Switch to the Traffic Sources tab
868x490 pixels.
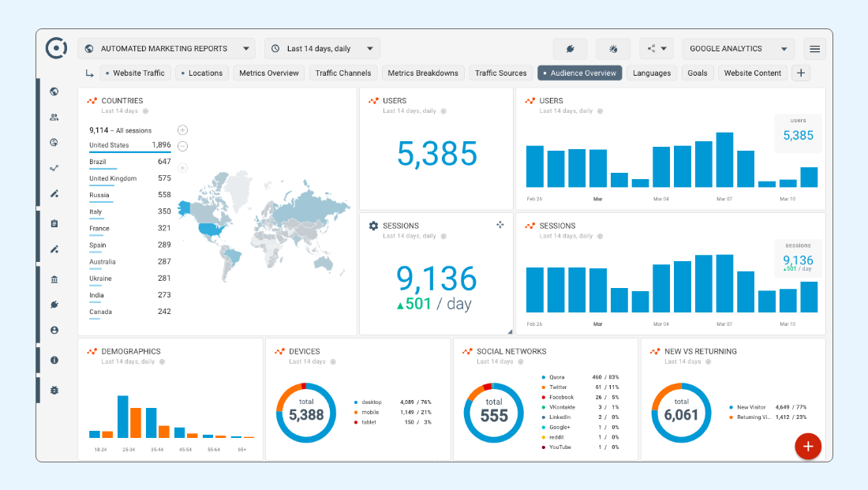tap(500, 72)
